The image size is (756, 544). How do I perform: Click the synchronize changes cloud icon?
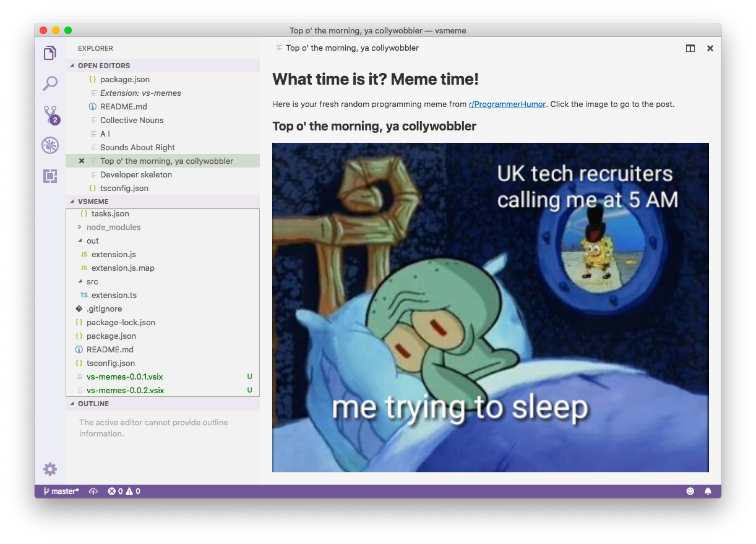(x=93, y=491)
